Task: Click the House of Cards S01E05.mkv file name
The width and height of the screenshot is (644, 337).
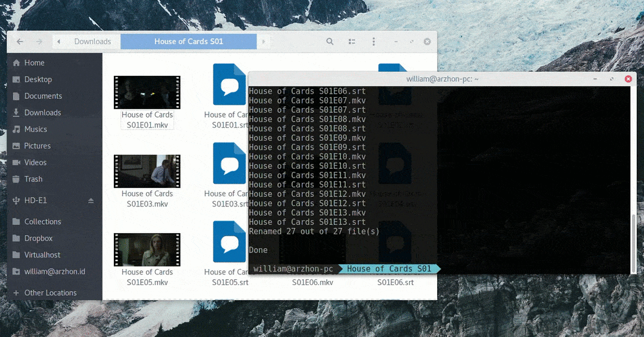Action: 147,277
